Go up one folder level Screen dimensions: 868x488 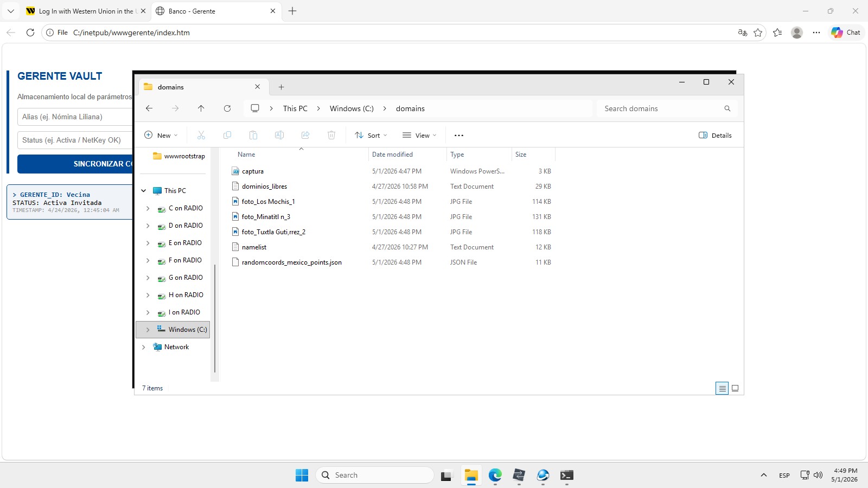click(x=201, y=108)
